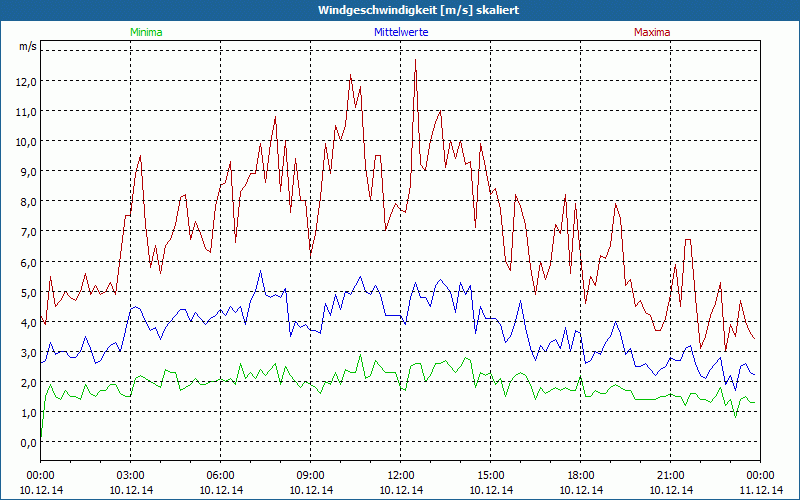Screen dimensions: 800x500
Task: Click the 06:00 time axis label
Action: coord(220,476)
